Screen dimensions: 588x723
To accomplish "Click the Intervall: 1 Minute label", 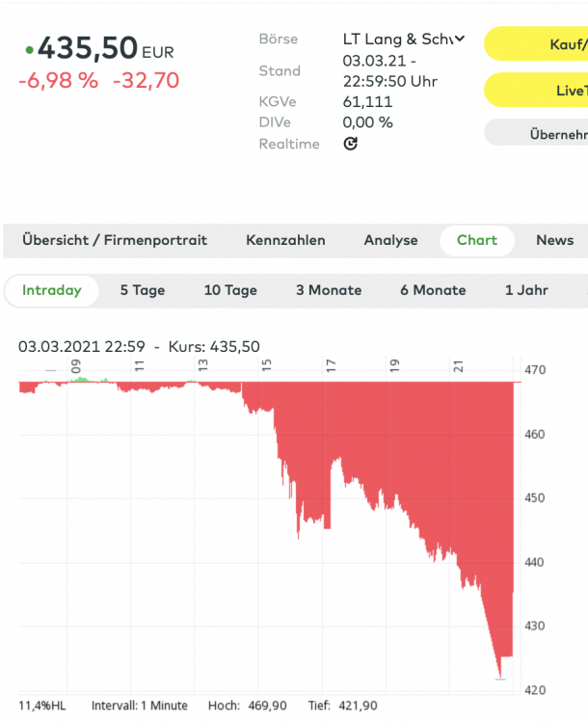I will 139,706.
